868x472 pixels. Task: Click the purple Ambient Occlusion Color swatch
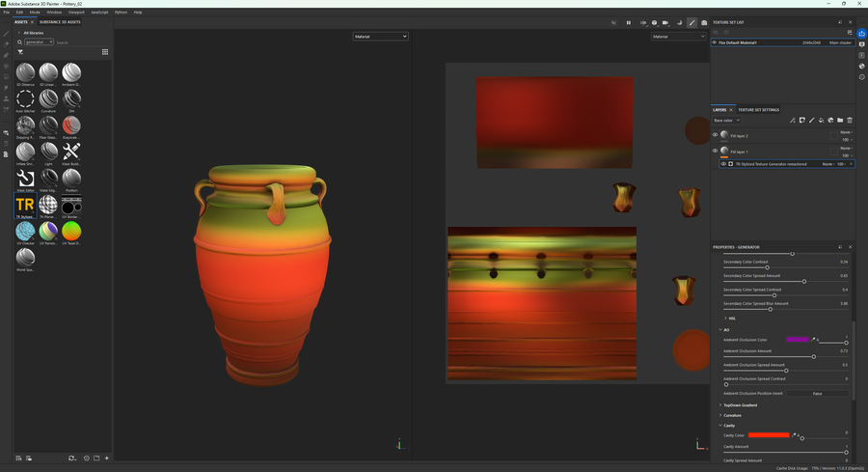tap(797, 340)
